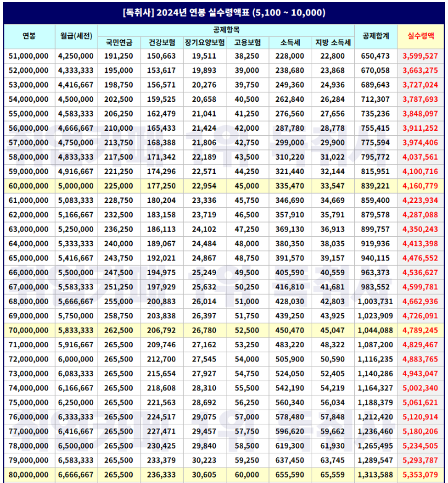Select net pay 4,160,779
This screenshot has height=483, width=448.
420,186
